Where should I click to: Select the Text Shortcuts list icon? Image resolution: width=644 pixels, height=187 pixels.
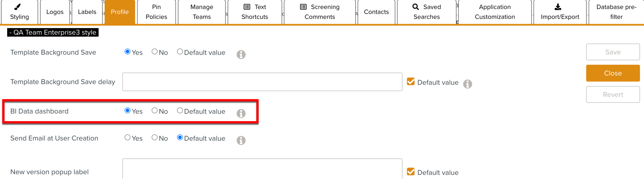[247, 7]
